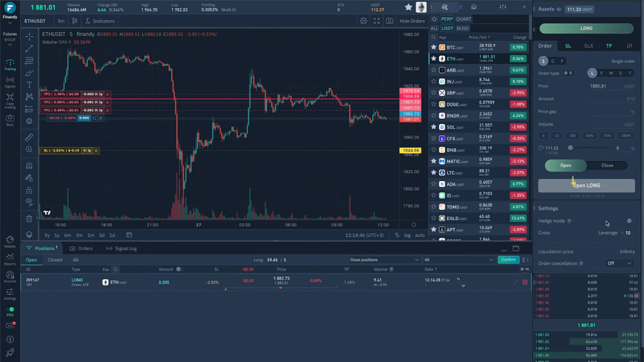Click the Open LONG button
This screenshot has width=644, height=362.
pos(587,185)
